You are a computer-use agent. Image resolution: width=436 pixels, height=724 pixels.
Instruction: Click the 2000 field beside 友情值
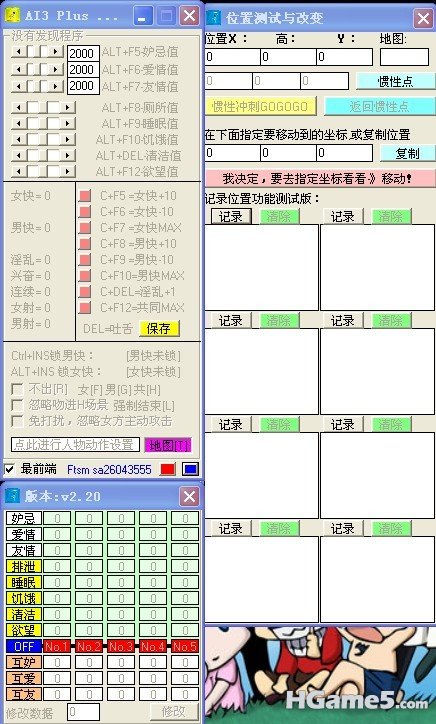(x=83, y=86)
